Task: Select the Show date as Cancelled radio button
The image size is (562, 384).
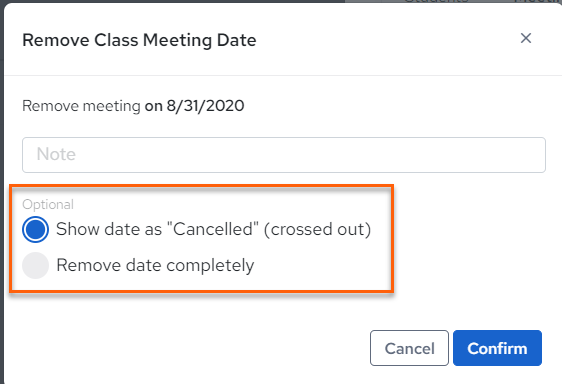Action: [x=35, y=229]
